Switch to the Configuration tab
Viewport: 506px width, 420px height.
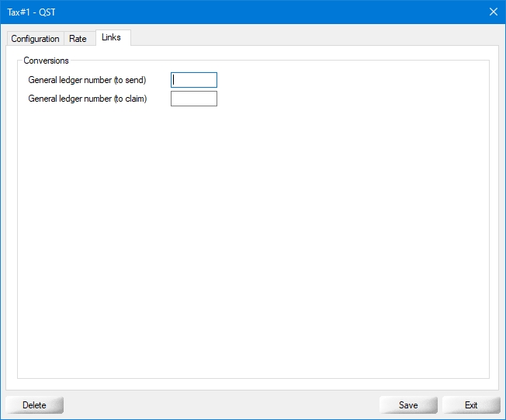(x=35, y=39)
